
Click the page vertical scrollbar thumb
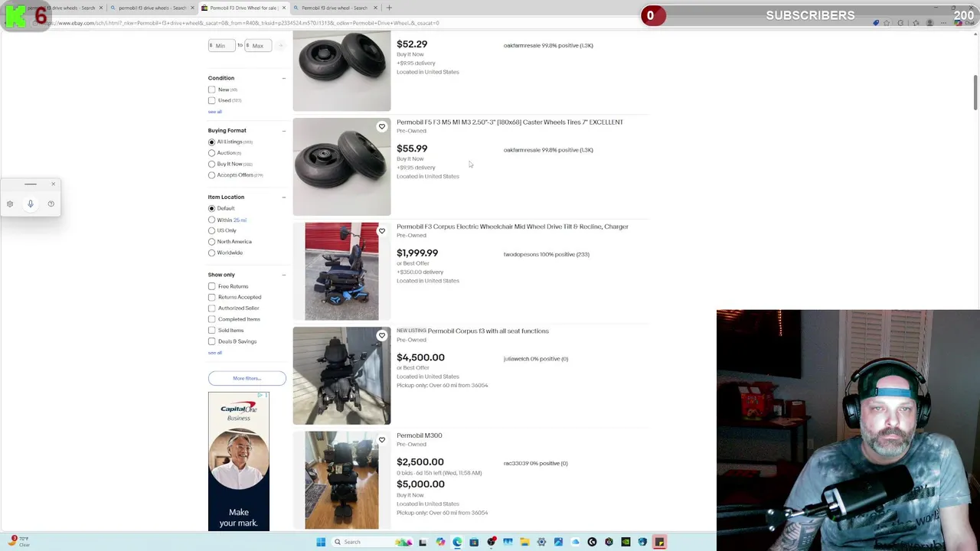pyautogui.click(x=975, y=93)
